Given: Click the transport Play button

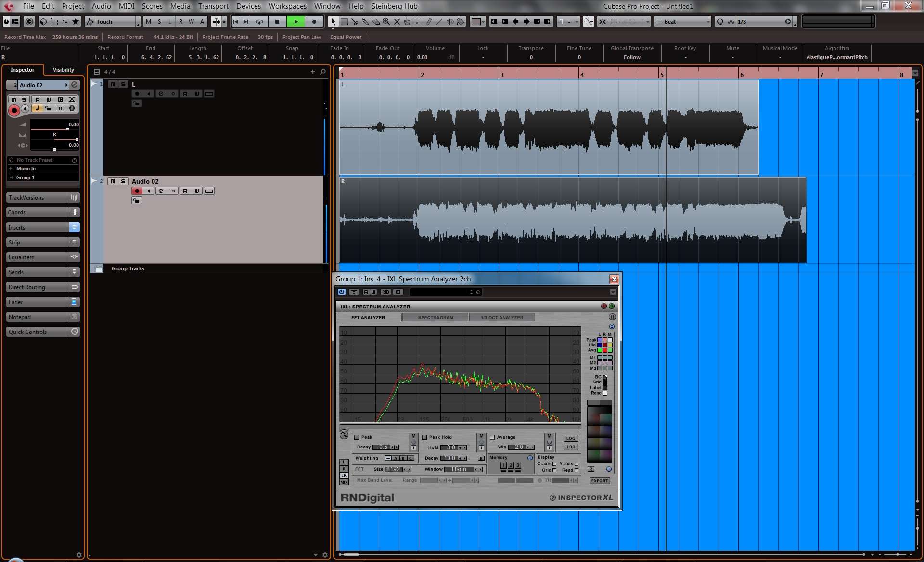Looking at the screenshot, I should coord(295,22).
